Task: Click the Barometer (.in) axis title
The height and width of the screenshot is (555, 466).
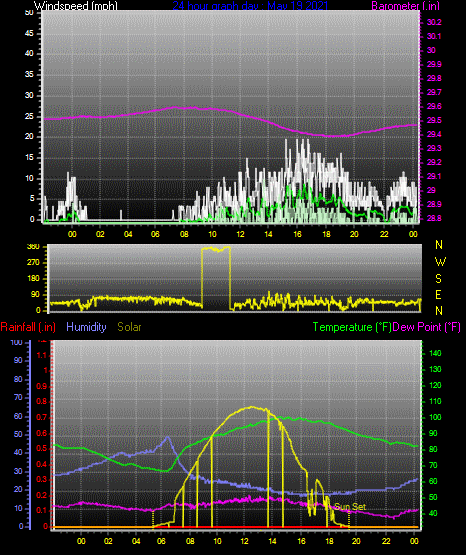Action: point(405,5)
